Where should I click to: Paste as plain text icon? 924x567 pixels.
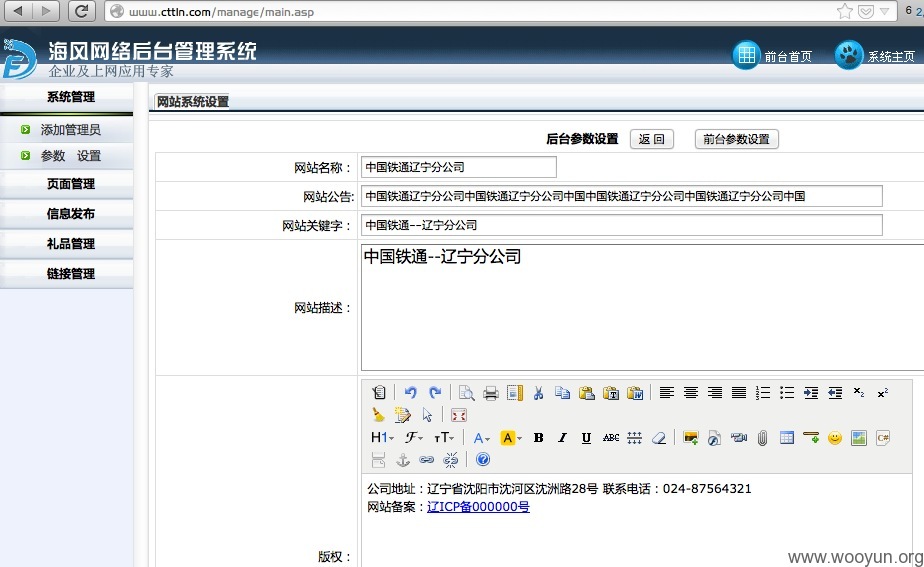click(610, 393)
